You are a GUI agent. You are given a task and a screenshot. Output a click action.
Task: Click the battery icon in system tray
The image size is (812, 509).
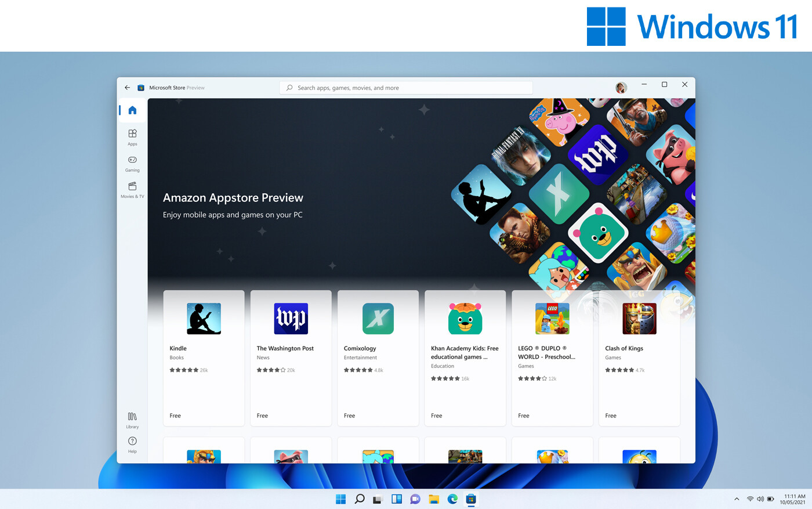tap(771, 499)
